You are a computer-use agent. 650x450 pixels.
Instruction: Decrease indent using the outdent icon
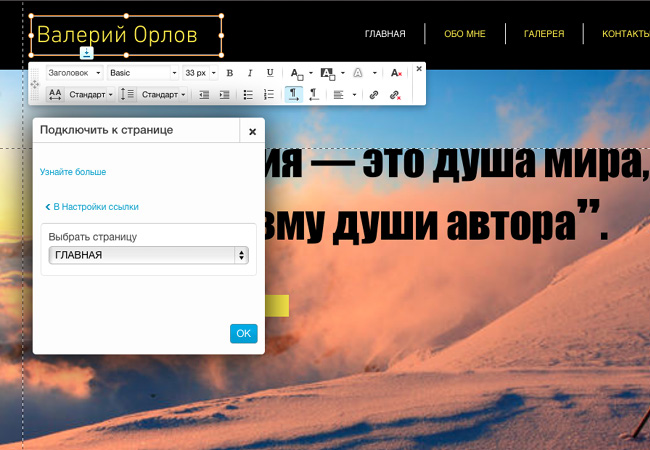point(204,95)
